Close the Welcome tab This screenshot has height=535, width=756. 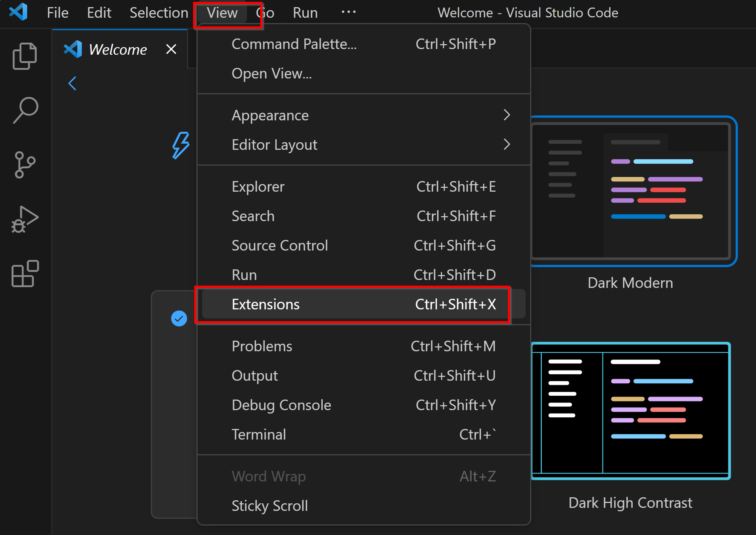(171, 49)
